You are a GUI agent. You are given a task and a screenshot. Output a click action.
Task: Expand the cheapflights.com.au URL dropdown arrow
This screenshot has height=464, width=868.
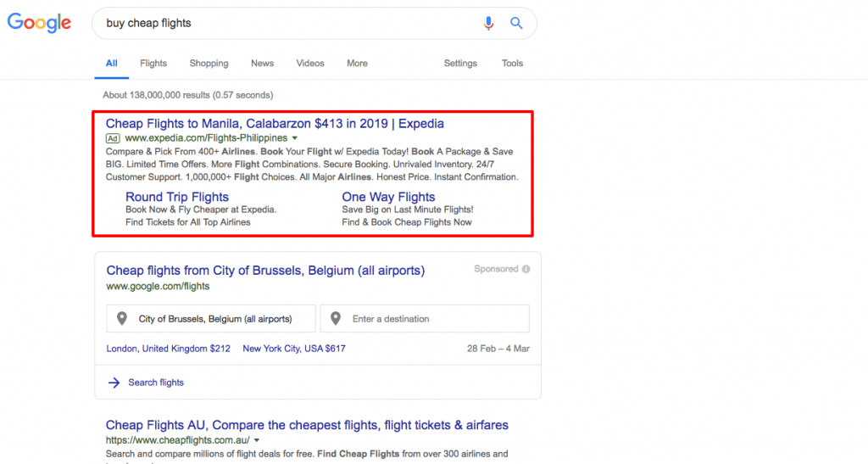(x=257, y=441)
